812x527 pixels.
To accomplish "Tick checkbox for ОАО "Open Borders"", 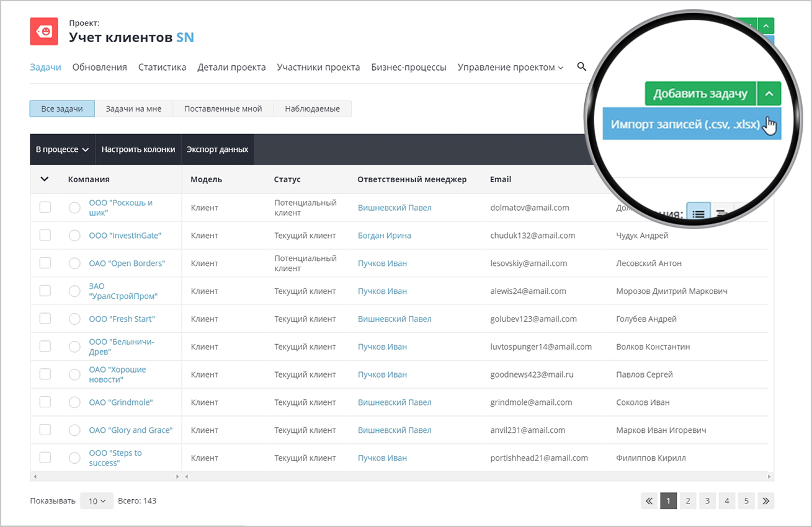I will (45, 263).
